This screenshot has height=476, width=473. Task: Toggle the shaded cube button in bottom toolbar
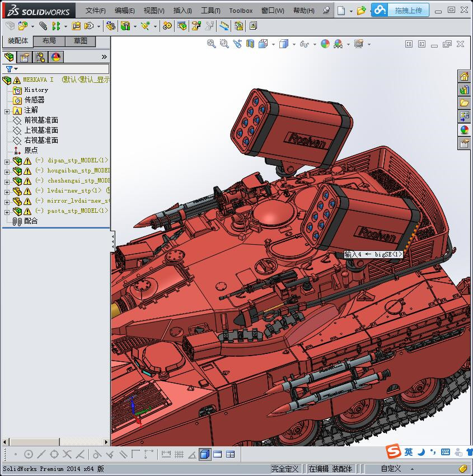tap(205, 454)
